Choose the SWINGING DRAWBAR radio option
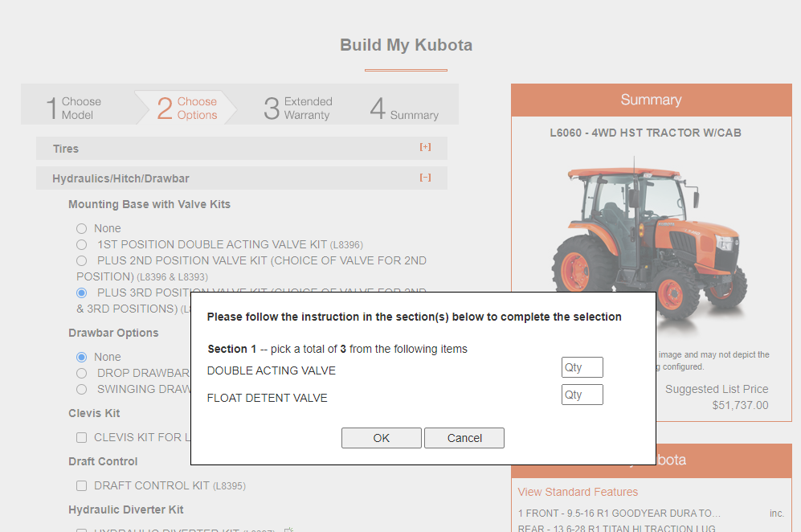 tap(81, 390)
